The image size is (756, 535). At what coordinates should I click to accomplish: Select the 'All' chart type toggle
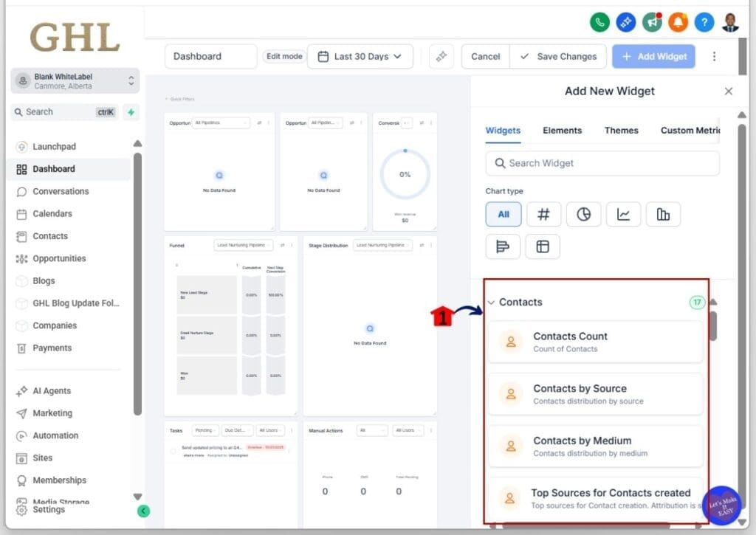point(503,214)
